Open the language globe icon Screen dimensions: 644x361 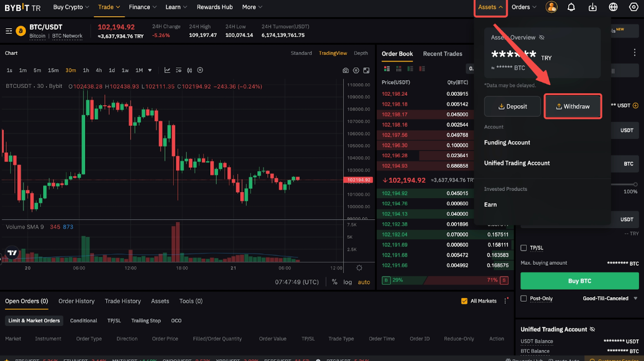click(613, 7)
